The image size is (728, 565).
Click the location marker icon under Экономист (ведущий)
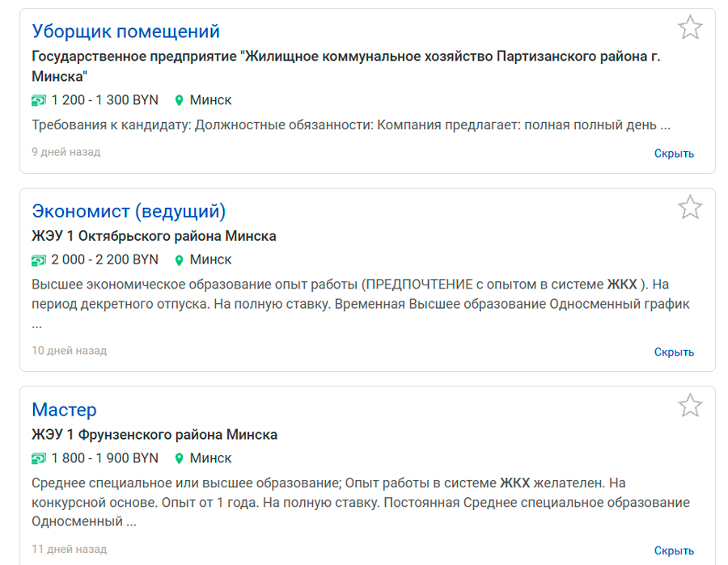179,259
